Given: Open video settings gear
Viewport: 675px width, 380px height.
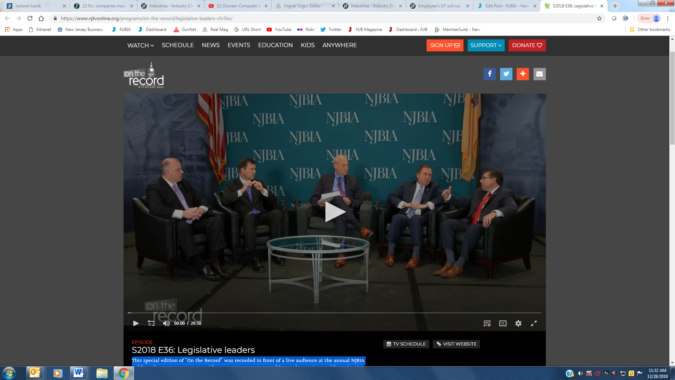Looking at the screenshot, I should [x=518, y=323].
